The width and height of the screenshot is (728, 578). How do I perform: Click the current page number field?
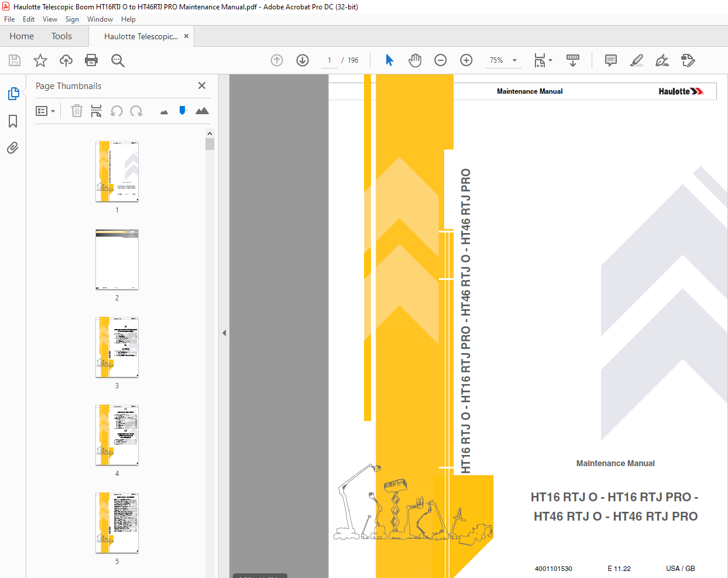tap(329, 60)
